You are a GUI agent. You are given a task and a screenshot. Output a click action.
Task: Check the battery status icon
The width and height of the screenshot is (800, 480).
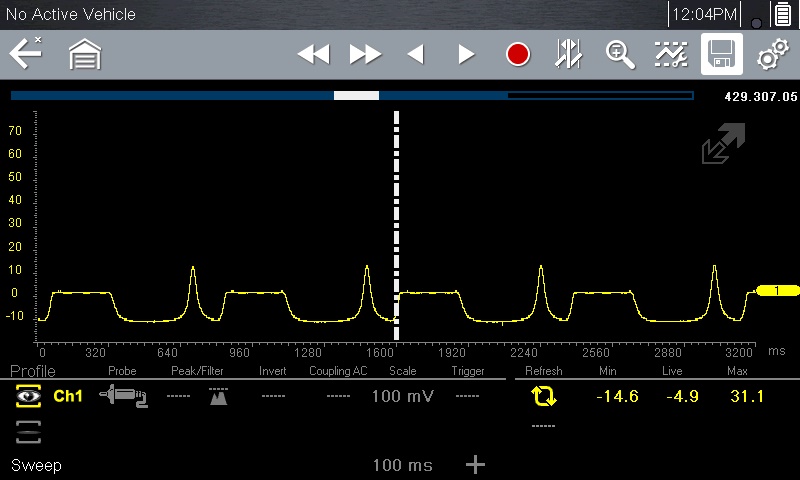(x=782, y=14)
